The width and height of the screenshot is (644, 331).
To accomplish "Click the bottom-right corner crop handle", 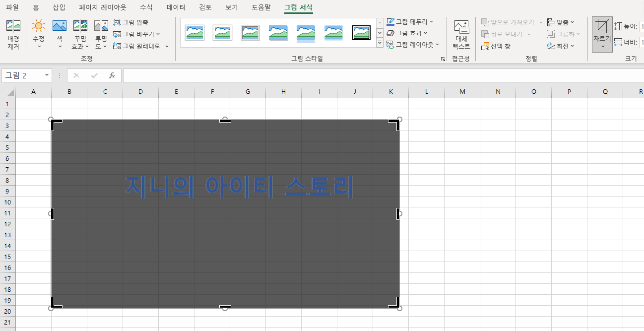I will [x=394, y=303].
